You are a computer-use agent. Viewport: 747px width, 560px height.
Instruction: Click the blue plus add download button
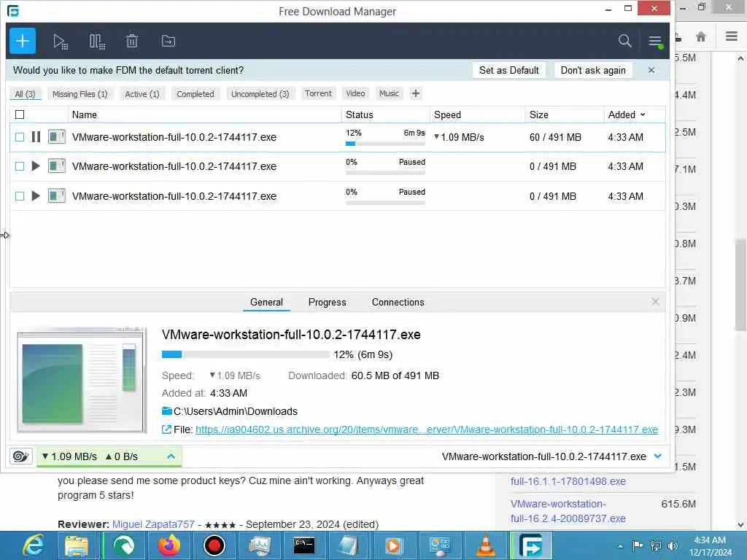(23, 41)
